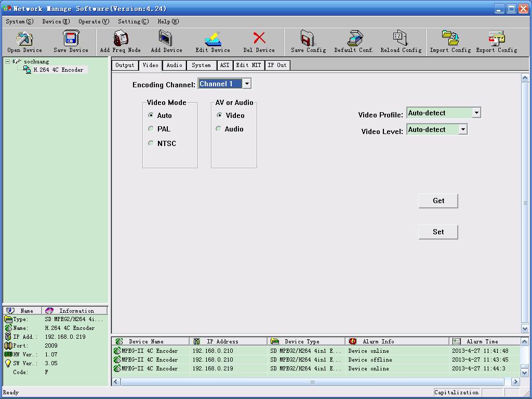
Task: Click the application icon in title bar
Action: point(7,8)
